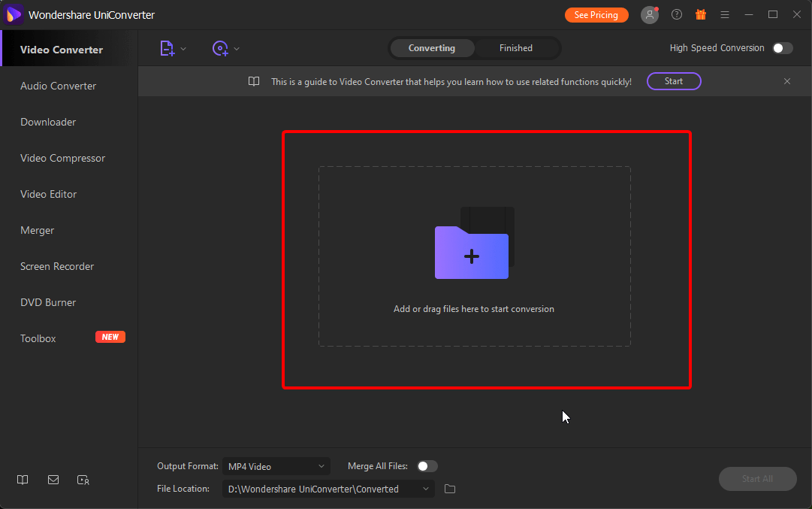Switch to the Finished tab
Viewport: 812px width, 509px height.
click(x=516, y=47)
